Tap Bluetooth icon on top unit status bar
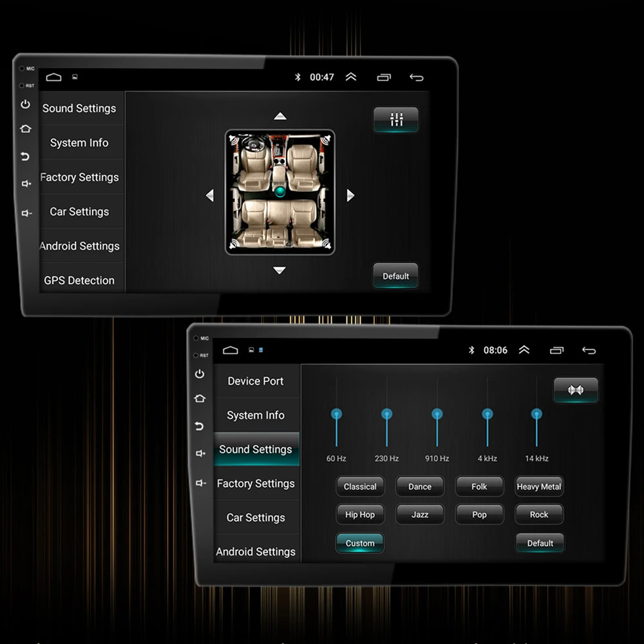This screenshot has width=644, height=644. point(298,77)
